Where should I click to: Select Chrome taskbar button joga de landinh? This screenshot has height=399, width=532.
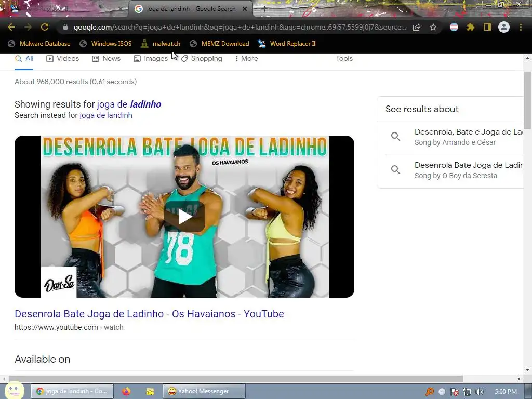72,391
